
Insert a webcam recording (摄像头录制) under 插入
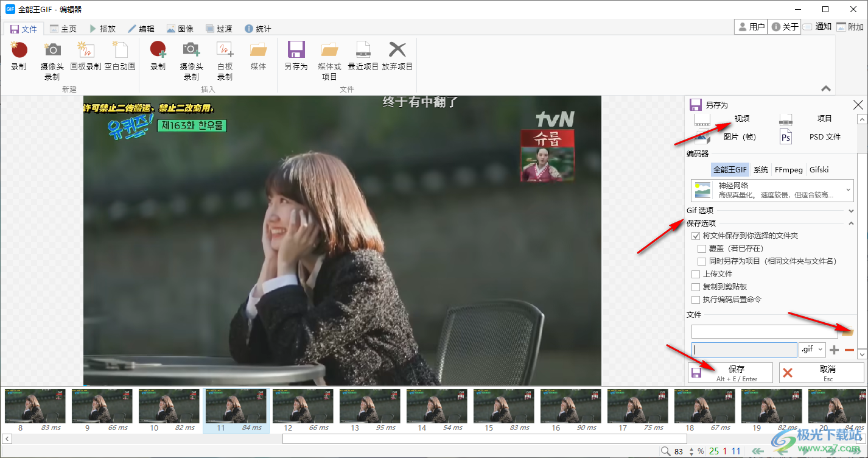[x=192, y=61]
